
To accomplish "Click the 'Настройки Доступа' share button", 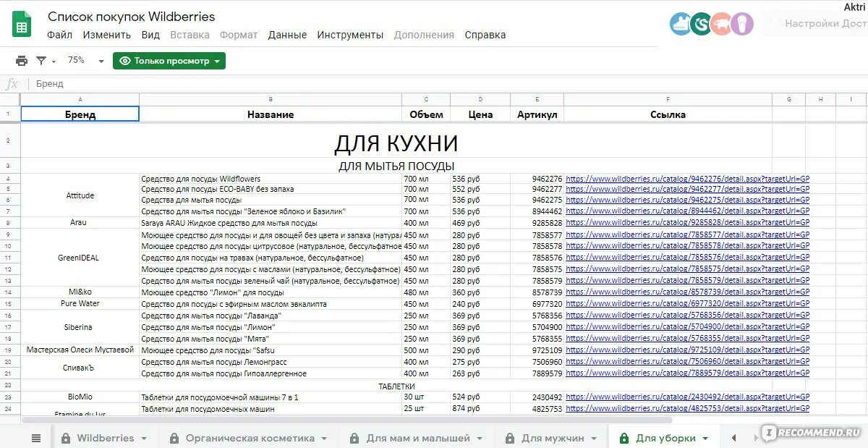I will click(817, 24).
